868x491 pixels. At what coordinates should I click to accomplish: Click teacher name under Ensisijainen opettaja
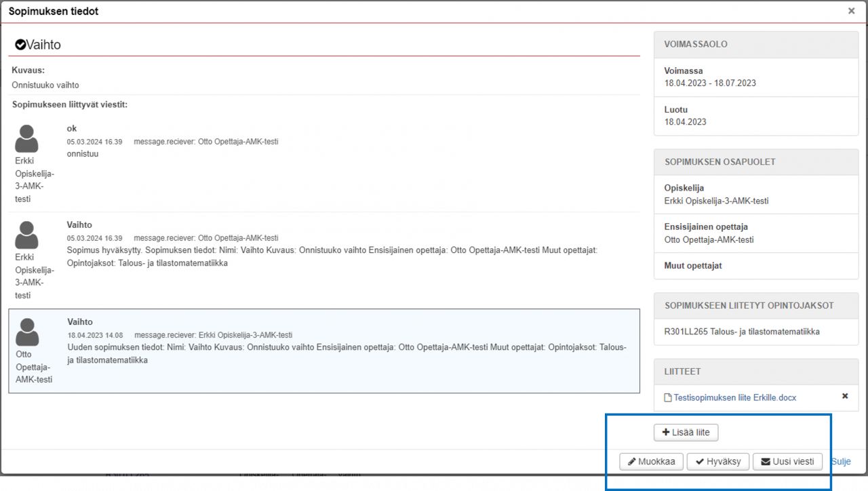coord(709,239)
